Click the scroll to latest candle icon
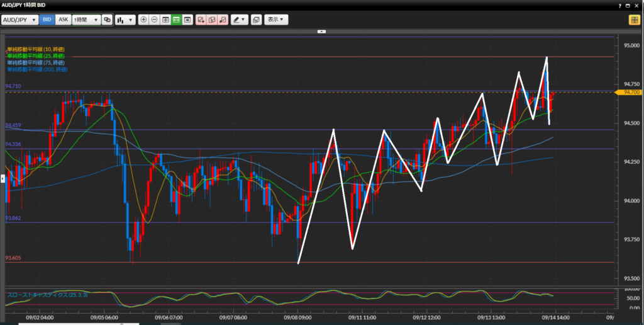The width and height of the screenshot is (644, 325). tap(187, 20)
